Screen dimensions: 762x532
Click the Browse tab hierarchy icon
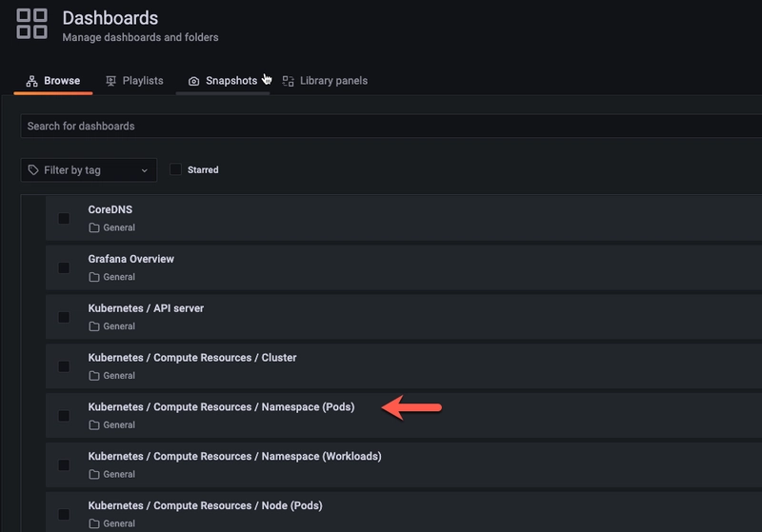pos(31,82)
